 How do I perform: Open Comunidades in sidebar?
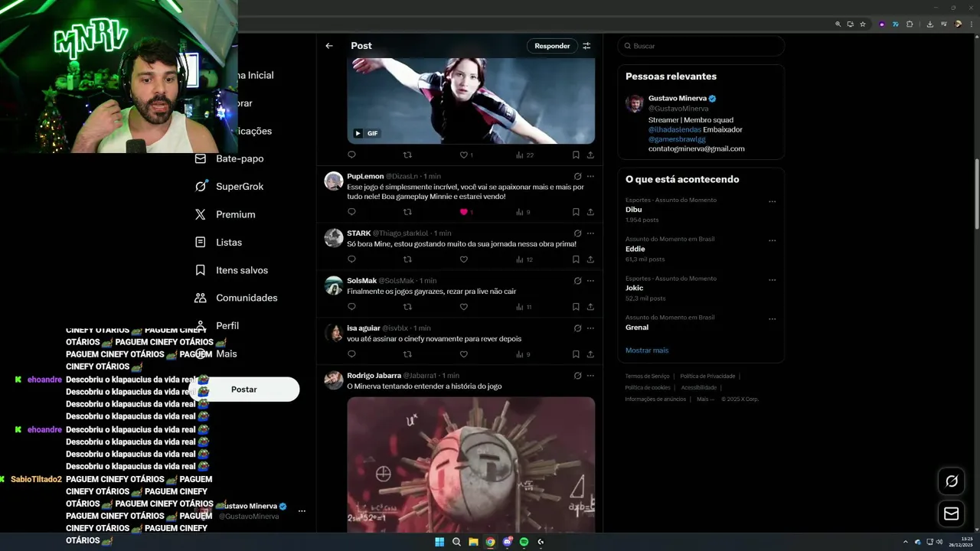pyautogui.click(x=236, y=298)
